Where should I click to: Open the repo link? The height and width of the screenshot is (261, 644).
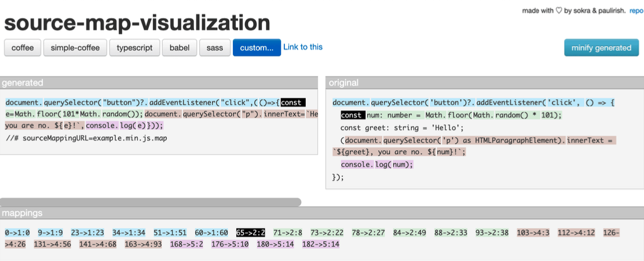point(636,11)
